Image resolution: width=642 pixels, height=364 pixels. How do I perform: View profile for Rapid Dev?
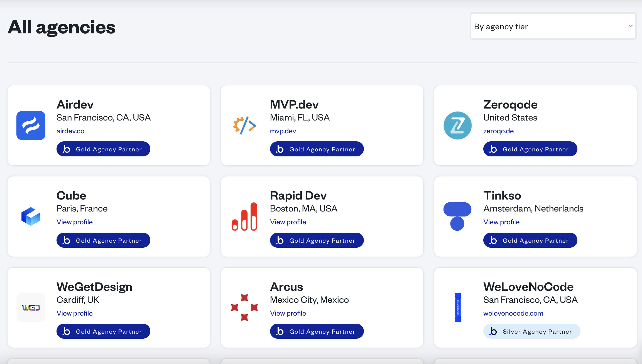(288, 222)
